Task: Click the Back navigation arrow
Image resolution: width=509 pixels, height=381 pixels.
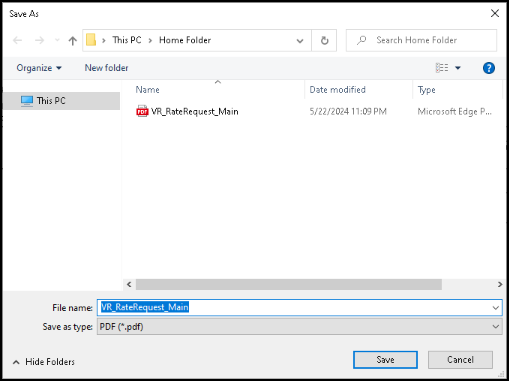Action: (17, 40)
